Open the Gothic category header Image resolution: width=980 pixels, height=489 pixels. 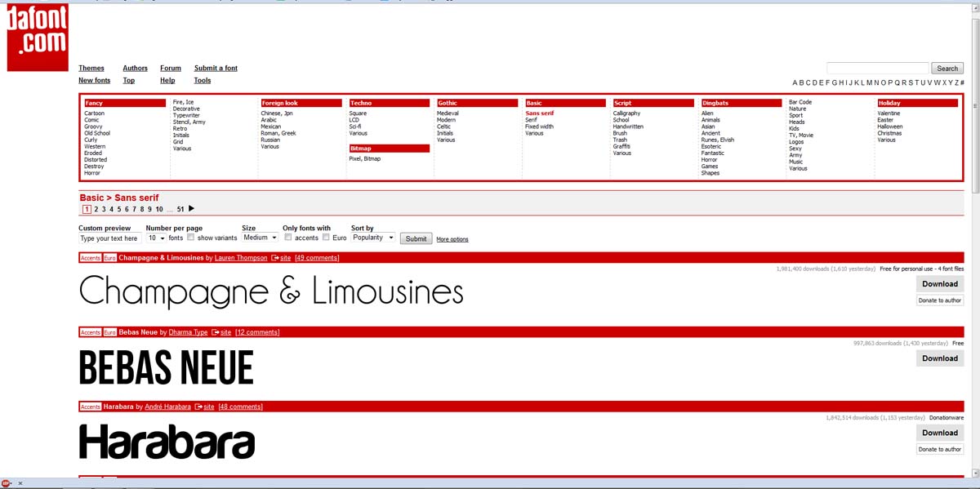pyautogui.click(x=478, y=103)
